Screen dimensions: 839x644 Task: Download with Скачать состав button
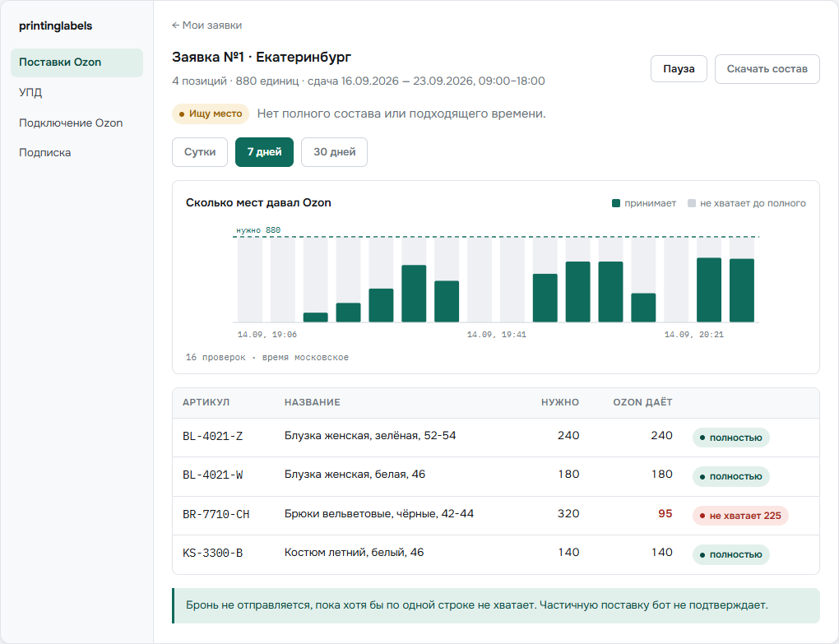(x=767, y=69)
